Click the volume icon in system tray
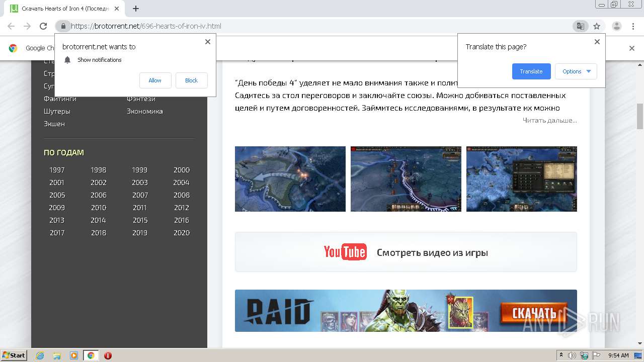Viewport: 644px width, 362px height. pos(572,355)
